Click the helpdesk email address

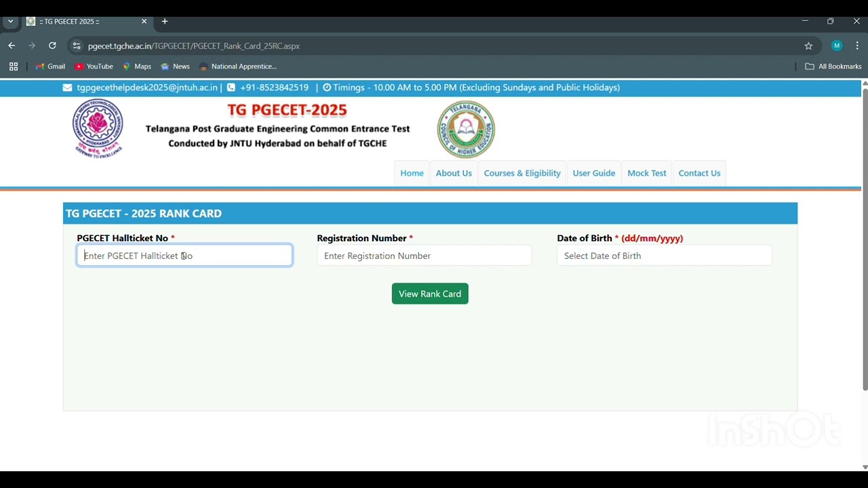pos(147,87)
